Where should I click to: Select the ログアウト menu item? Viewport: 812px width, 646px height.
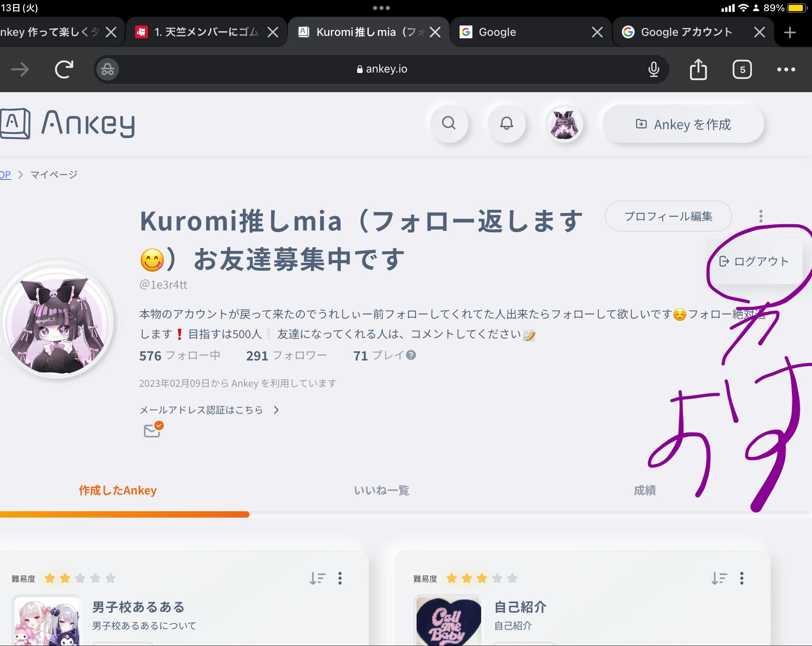coord(754,261)
